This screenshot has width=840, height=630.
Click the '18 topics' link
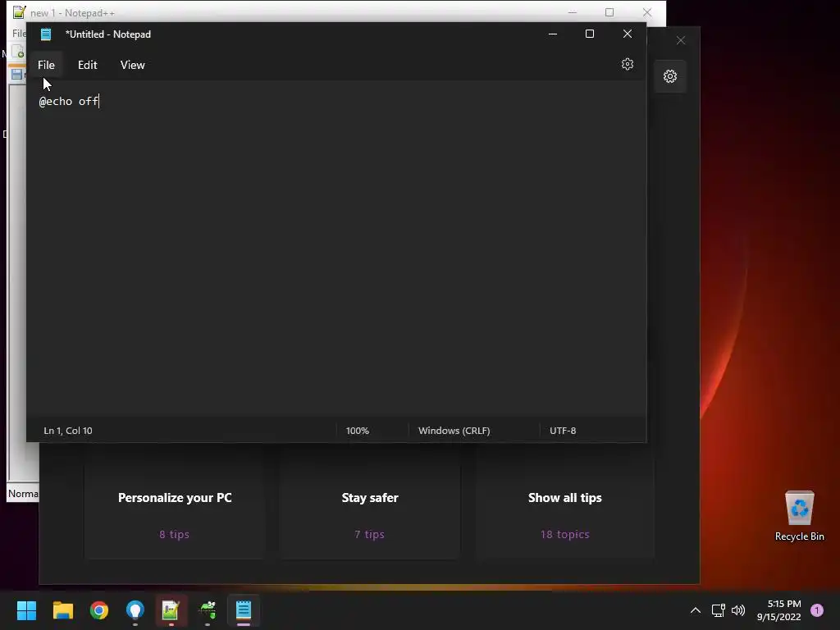(x=564, y=534)
